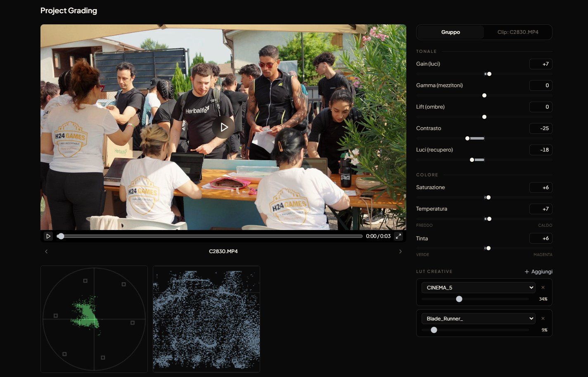
Task: Click the LUT CREATIVE section header
Action: [434, 272]
